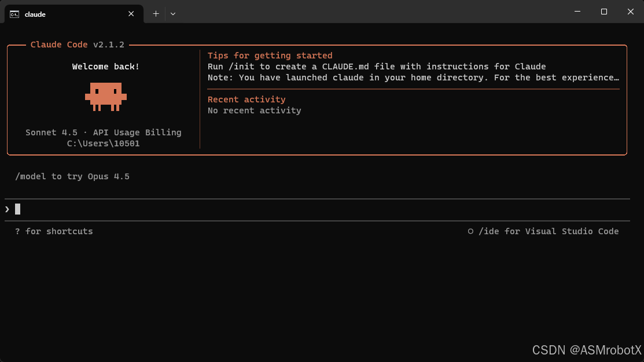The image size is (644, 362).
Task: Click 'Recent activity' heading
Action: point(246,99)
